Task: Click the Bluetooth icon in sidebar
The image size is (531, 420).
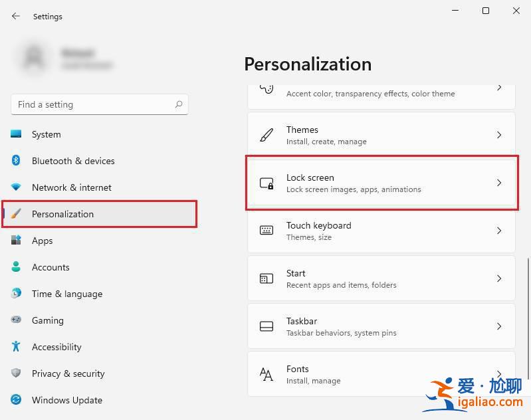Action: 16,161
